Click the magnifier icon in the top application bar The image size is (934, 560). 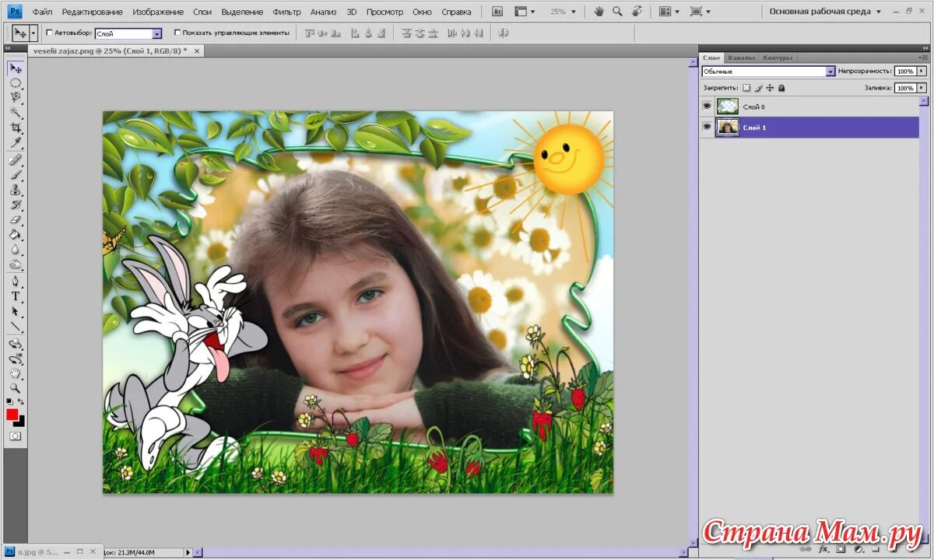click(617, 12)
